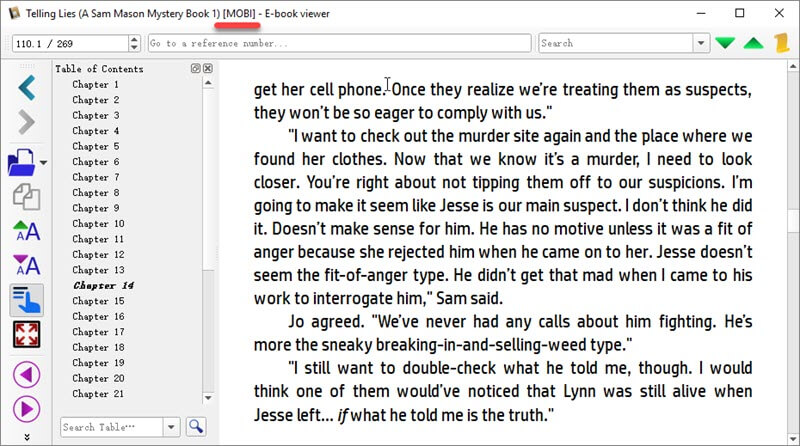The height and width of the screenshot is (446, 800).
Task: Toggle the Table of Contents panel
Action: coord(26,300)
